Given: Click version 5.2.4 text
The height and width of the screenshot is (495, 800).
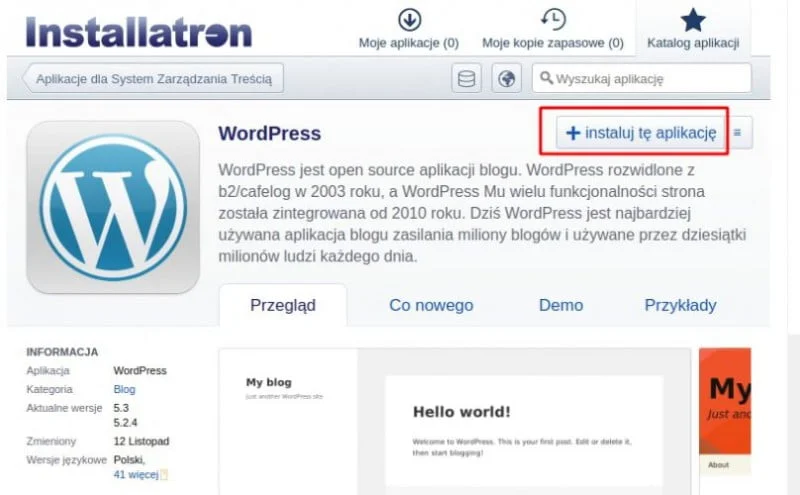Looking at the screenshot, I should (126, 423).
